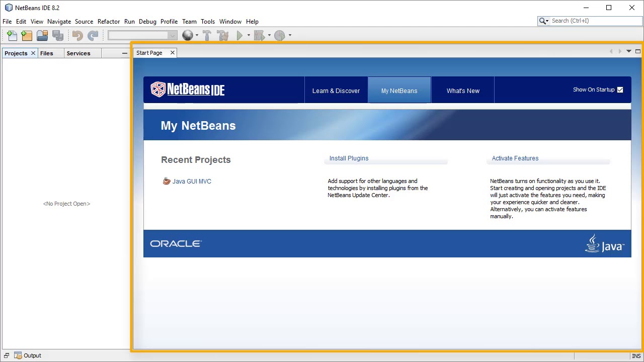The image size is (644, 362).
Task: Open the Tools menu
Action: click(208, 22)
